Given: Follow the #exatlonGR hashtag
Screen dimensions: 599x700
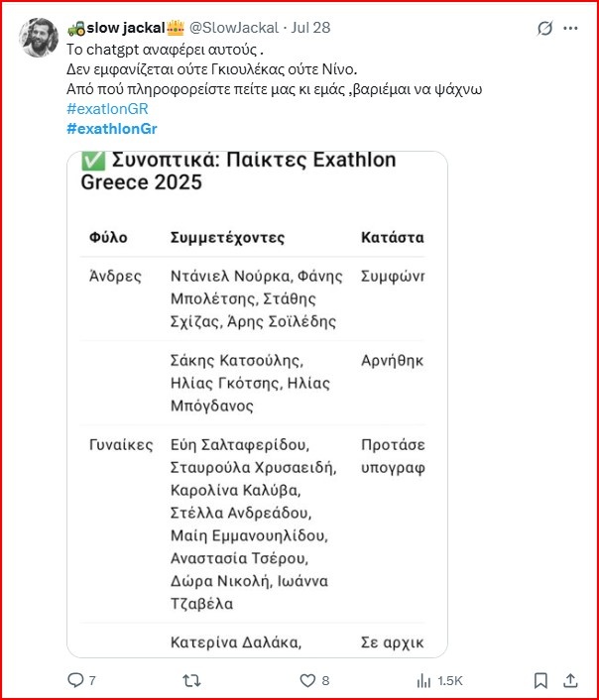Looking at the screenshot, I should pos(107,108).
